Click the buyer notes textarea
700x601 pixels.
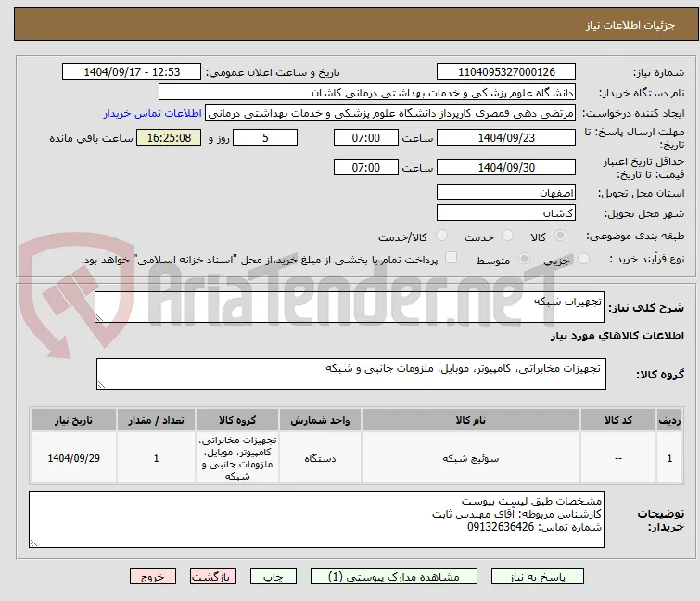point(316,519)
